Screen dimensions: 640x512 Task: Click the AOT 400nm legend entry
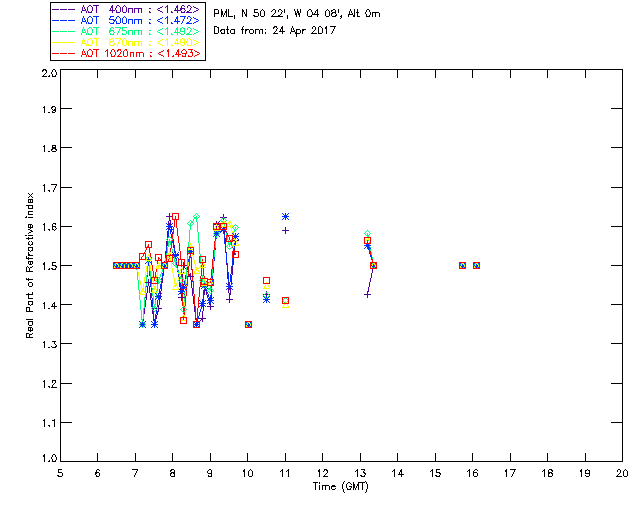(127, 9)
